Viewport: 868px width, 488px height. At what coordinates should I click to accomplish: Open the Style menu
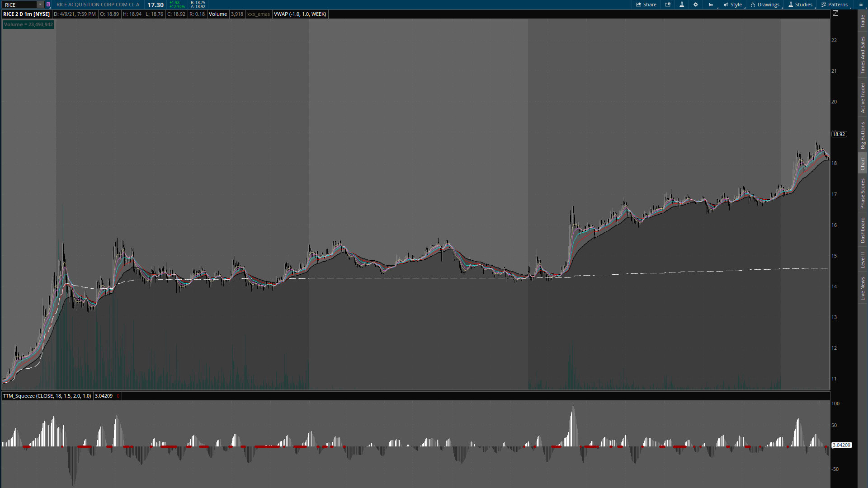733,5
